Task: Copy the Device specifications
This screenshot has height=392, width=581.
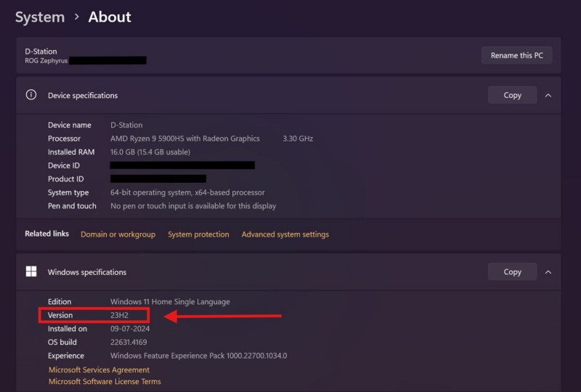Action: [x=512, y=95]
